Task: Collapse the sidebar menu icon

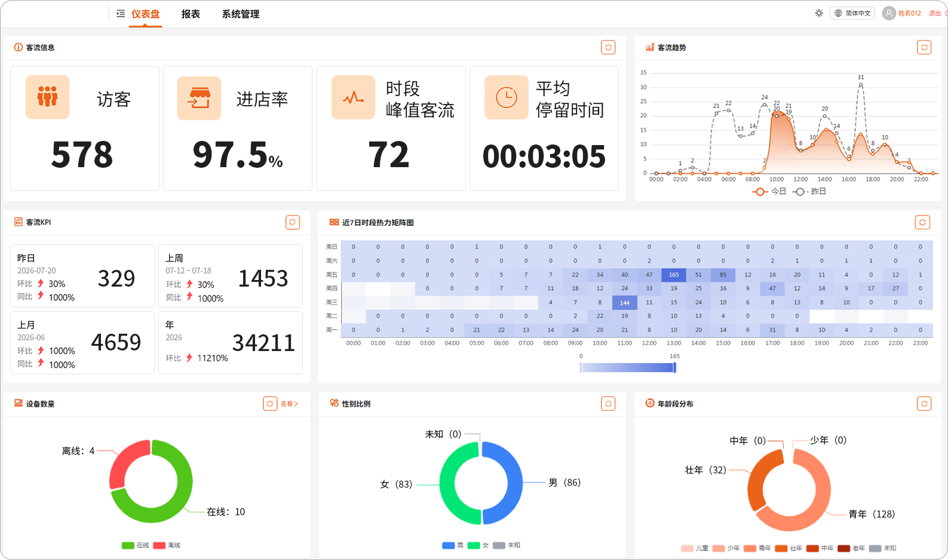Action: point(121,14)
